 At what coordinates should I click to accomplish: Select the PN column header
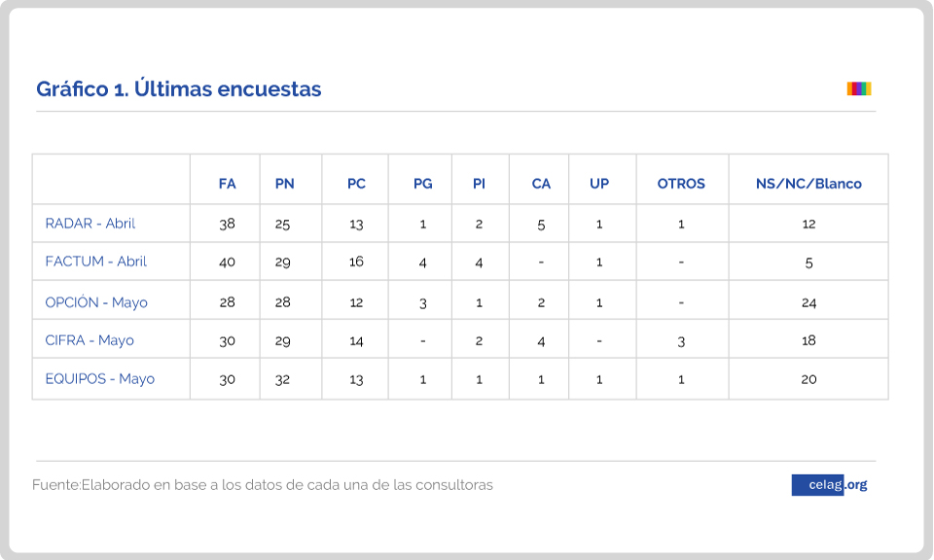[285, 184]
